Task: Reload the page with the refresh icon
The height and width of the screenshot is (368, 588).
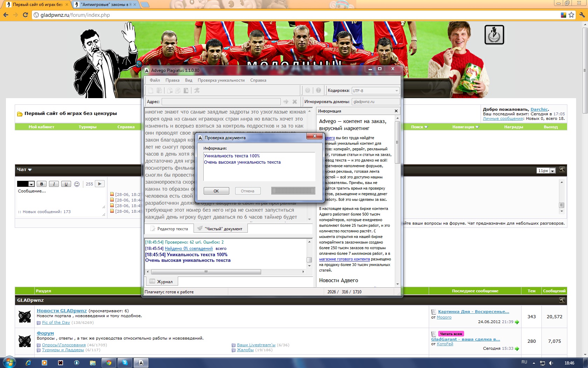Action: tap(25, 15)
